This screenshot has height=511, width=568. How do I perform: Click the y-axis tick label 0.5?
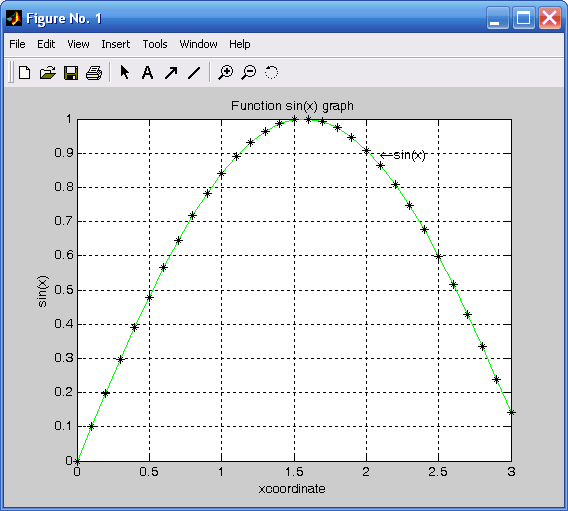(64, 290)
